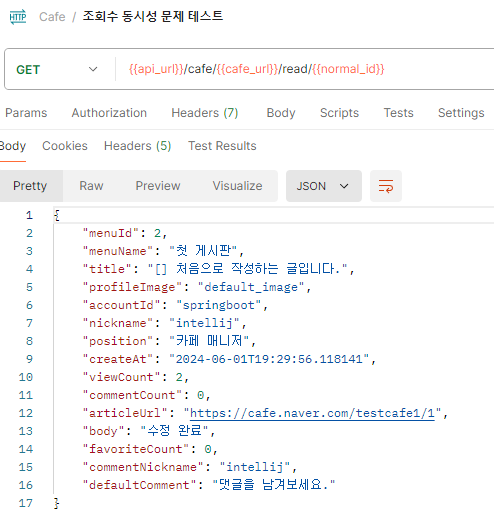
Task: Click the "title" value on line 4
Action: (x=248, y=269)
